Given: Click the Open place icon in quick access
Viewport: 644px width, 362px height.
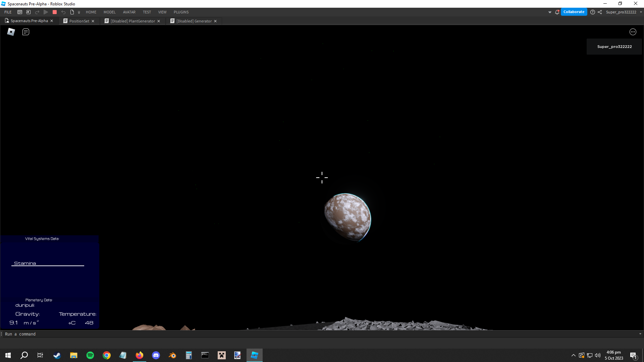Looking at the screenshot, I should tap(29, 12).
